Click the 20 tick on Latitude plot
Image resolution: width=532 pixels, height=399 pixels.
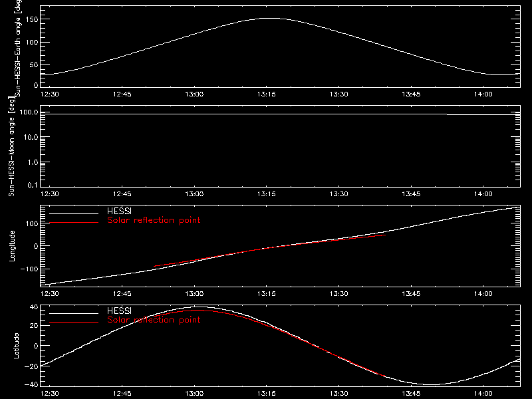click(x=34, y=326)
